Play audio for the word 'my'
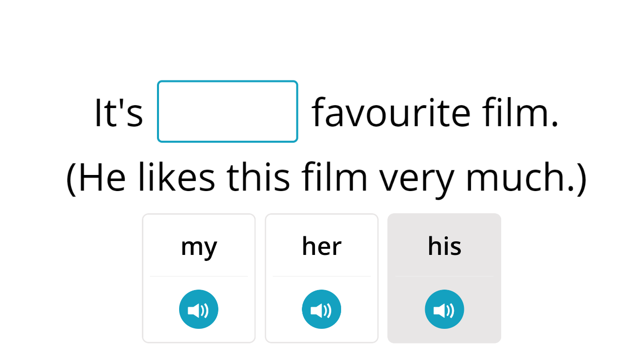 pos(199,309)
